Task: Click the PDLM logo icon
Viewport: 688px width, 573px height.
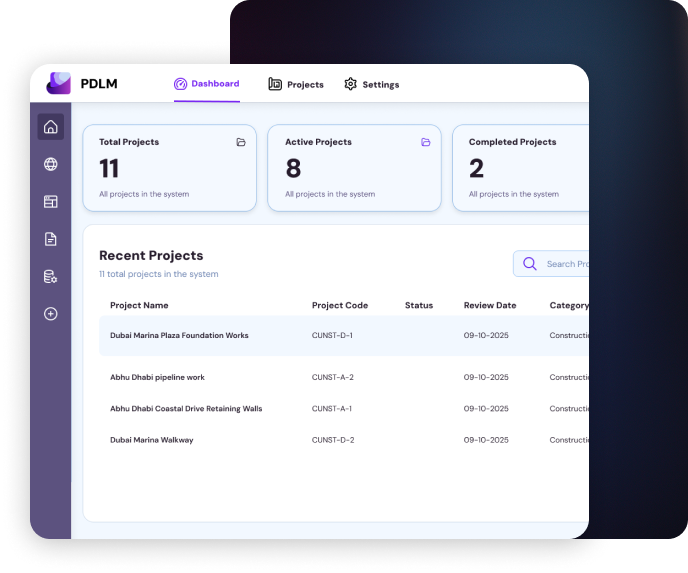Action: (59, 84)
